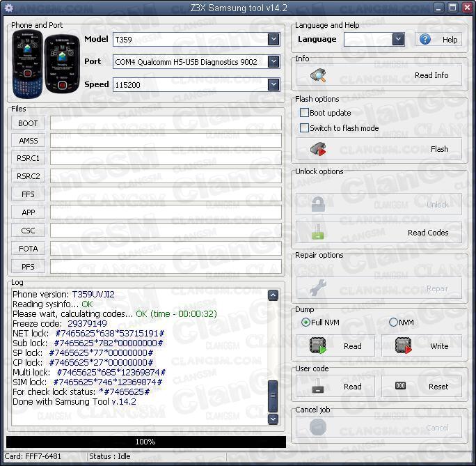Click the BOOT file button
Viewport: 476px width, 466px height.
pos(28,123)
